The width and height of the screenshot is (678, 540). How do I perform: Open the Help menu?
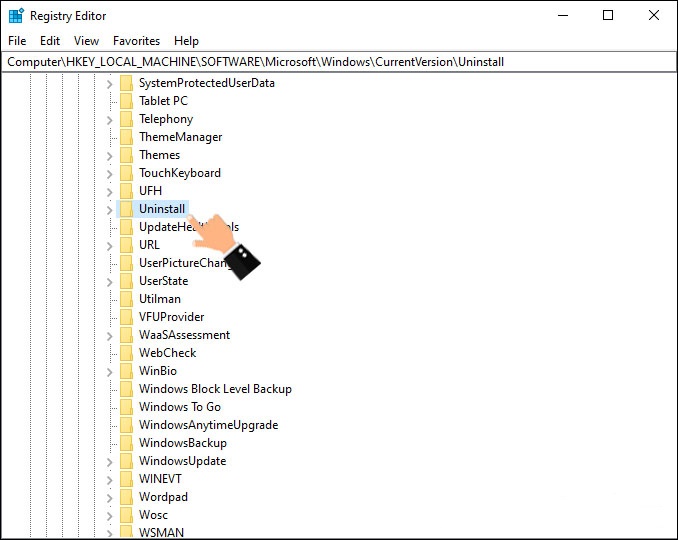186,41
